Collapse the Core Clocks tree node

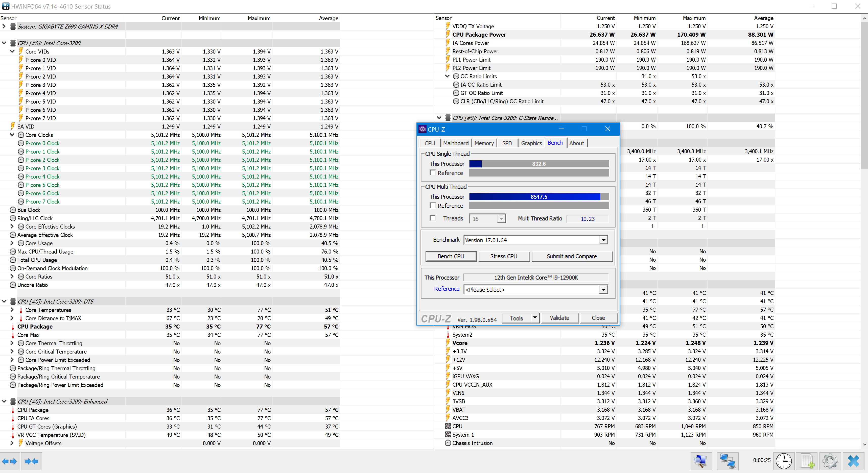click(12, 135)
